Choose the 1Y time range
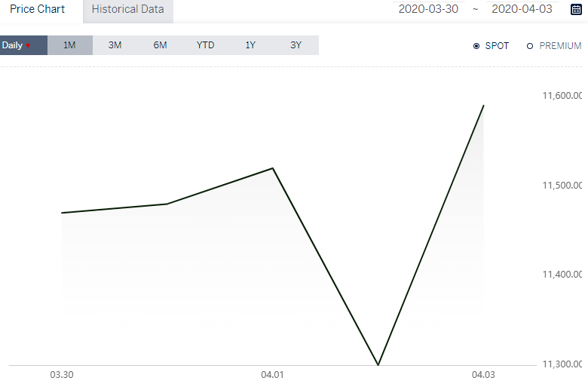The image size is (588, 390). (250, 45)
